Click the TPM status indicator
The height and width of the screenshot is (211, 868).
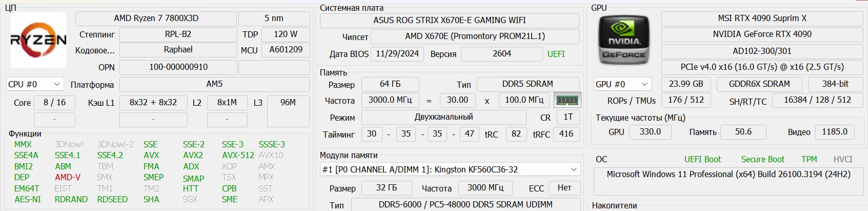click(x=809, y=159)
